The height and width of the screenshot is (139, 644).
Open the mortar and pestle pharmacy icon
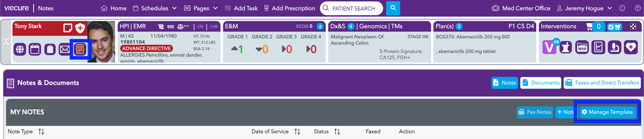pyautogui.click(x=566, y=47)
